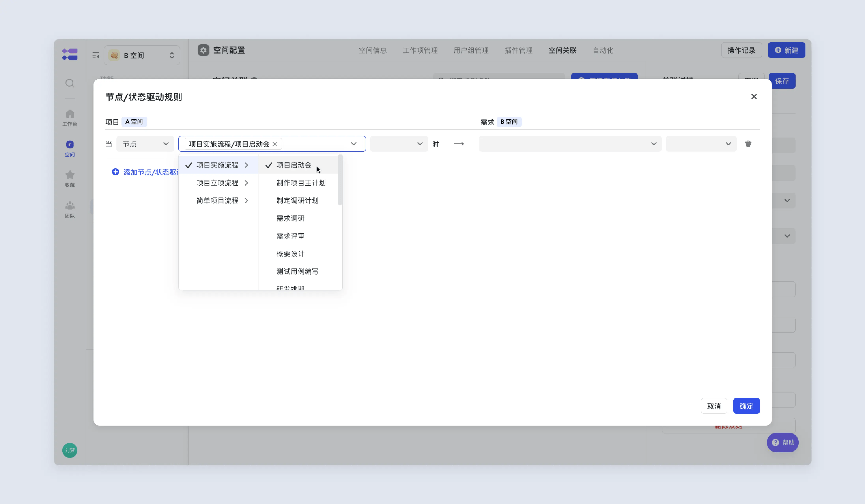Select the 制作项目主计划 option
Image resolution: width=865 pixels, height=504 pixels.
298,183
